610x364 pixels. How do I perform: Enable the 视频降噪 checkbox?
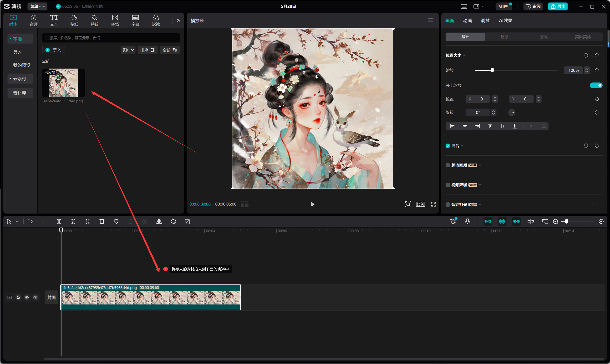[447, 185]
